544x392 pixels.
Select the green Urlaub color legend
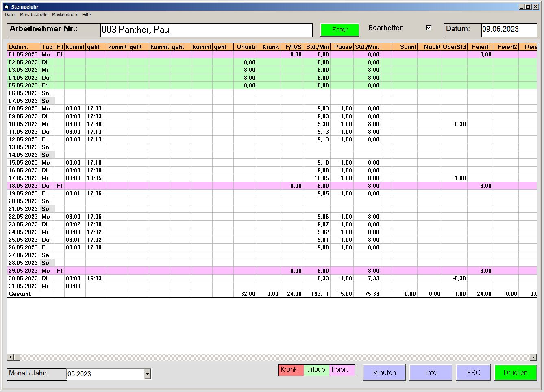click(316, 370)
